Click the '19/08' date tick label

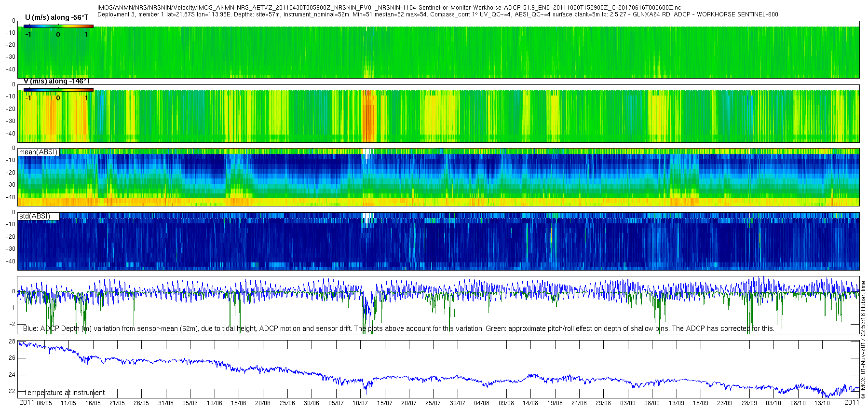555,403
